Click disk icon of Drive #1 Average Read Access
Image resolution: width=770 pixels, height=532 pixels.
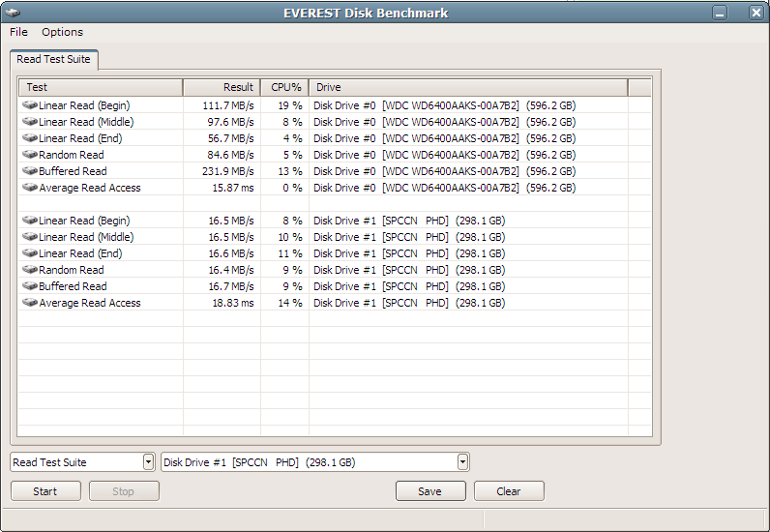point(30,303)
